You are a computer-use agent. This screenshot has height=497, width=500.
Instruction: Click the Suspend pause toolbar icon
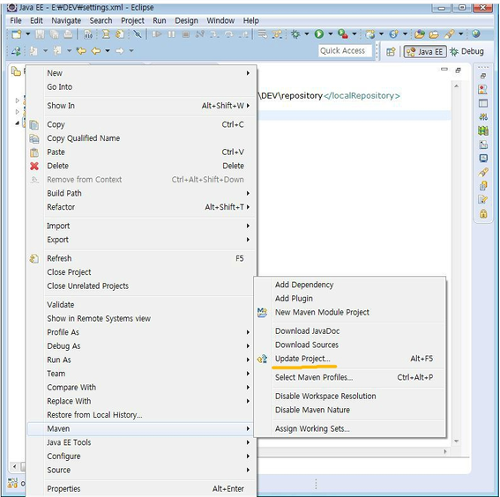click(x=171, y=34)
